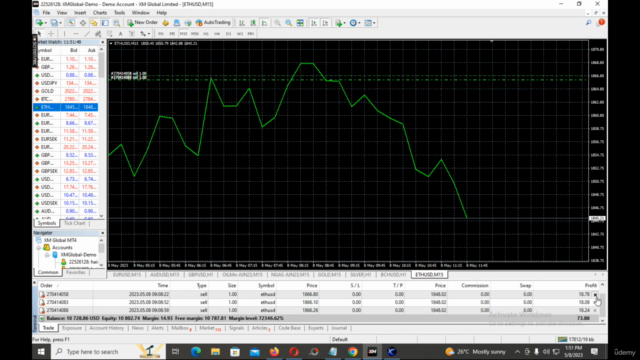Screen dimensions: 640x360
Task: Click the search magnifier icon top right
Action: tap(589, 22)
